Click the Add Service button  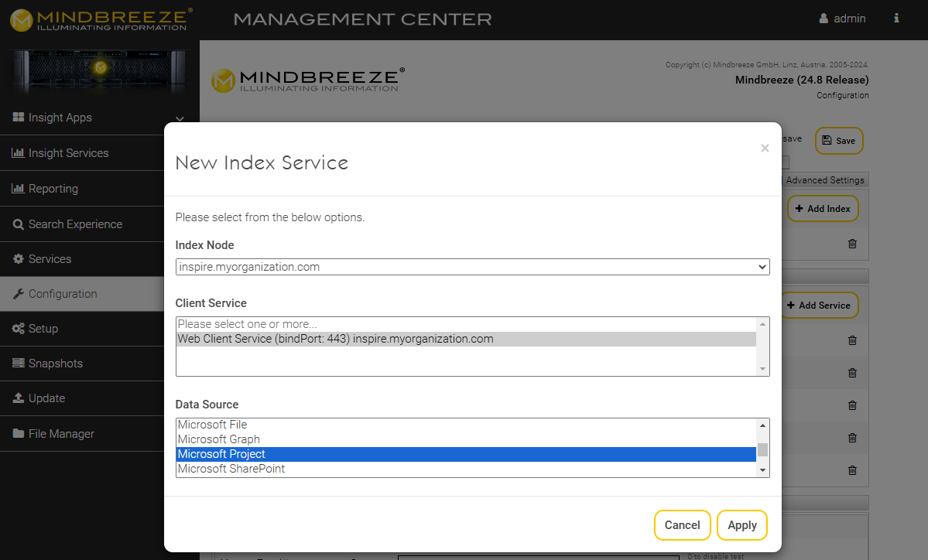[819, 305]
